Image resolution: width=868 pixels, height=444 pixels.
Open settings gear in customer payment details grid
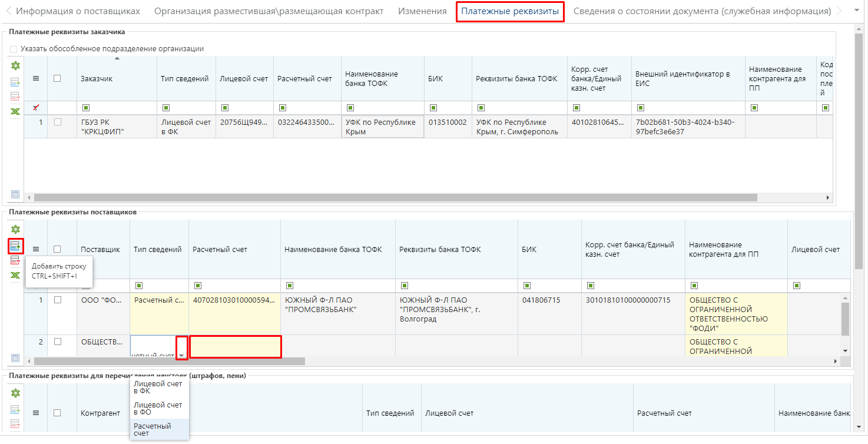click(x=15, y=67)
